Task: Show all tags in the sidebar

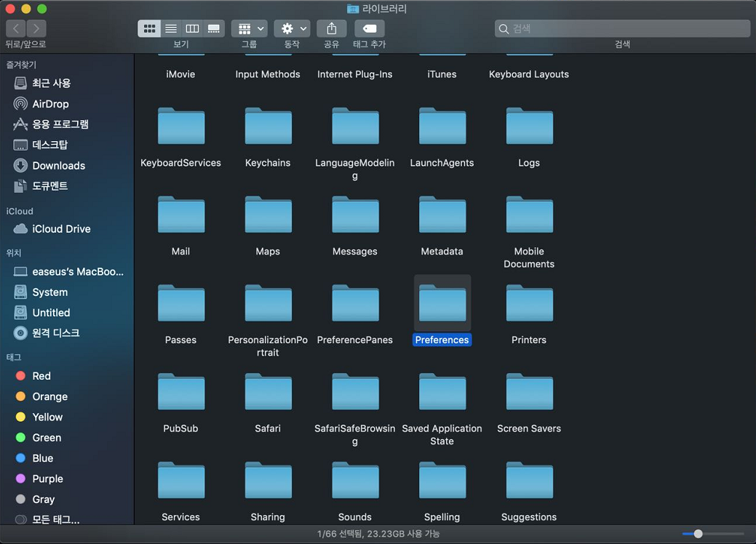Action: pyautogui.click(x=55, y=520)
